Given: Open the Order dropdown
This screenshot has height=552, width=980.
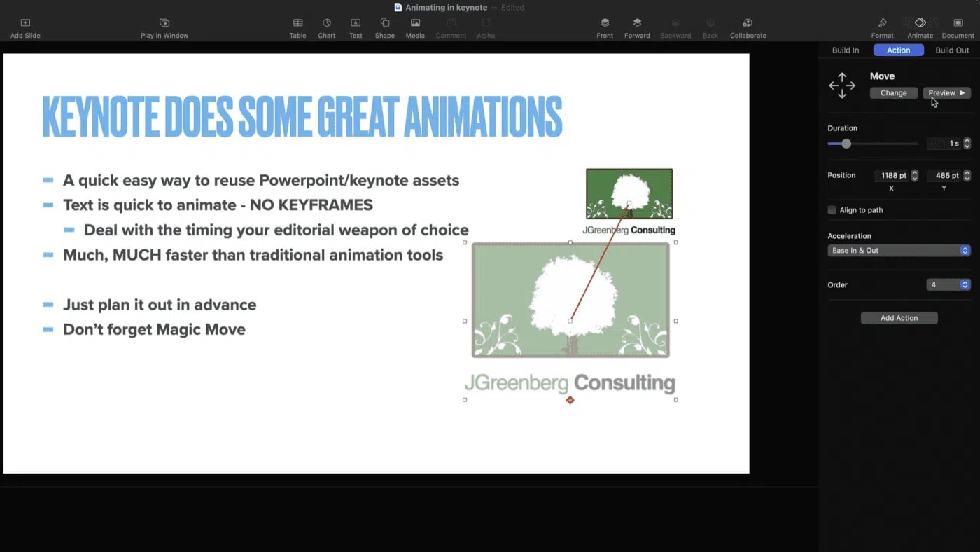Looking at the screenshot, I should pyautogui.click(x=948, y=285).
